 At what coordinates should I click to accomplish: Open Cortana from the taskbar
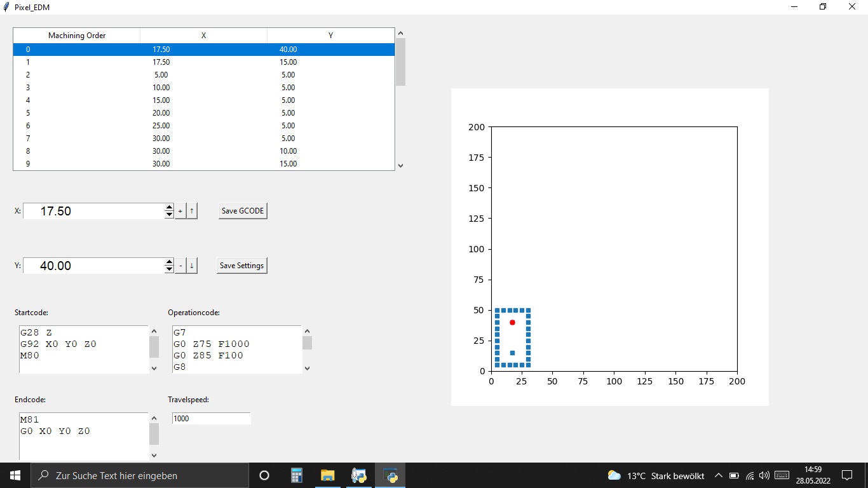coord(264,475)
